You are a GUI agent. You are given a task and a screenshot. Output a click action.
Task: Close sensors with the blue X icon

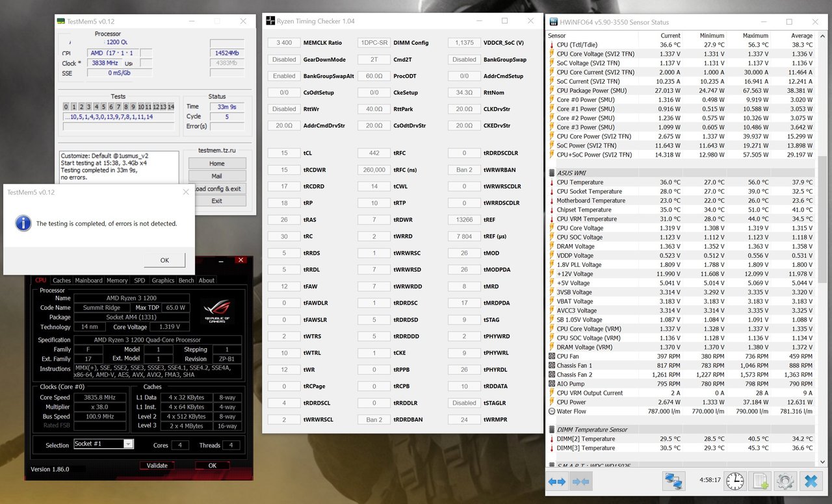(811, 481)
